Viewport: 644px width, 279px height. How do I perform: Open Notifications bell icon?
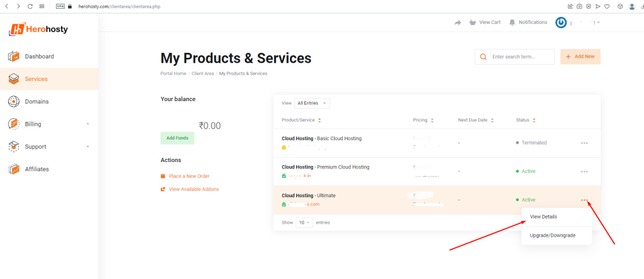[x=513, y=23]
